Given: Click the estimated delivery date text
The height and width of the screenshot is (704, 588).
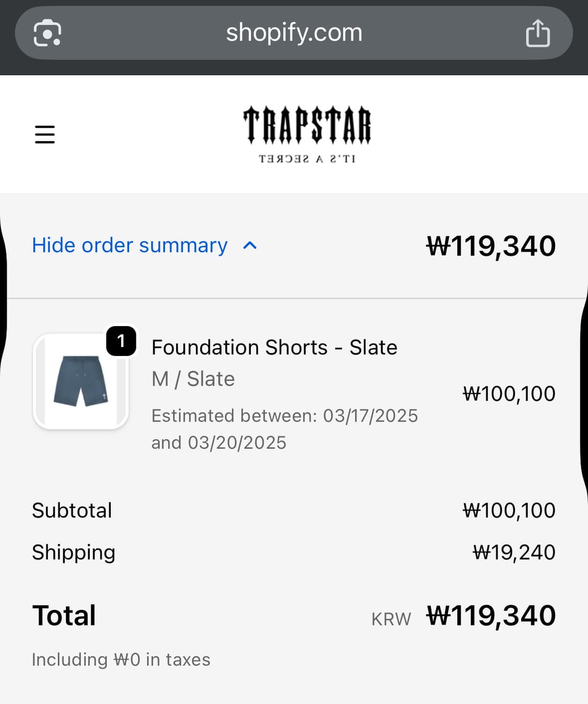Looking at the screenshot, I should pyautogui.click(x=284, y=429).
